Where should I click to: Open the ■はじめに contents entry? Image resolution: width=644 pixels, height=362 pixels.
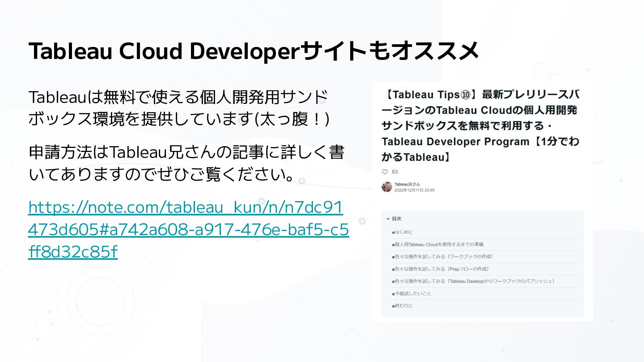click(402, 232)
